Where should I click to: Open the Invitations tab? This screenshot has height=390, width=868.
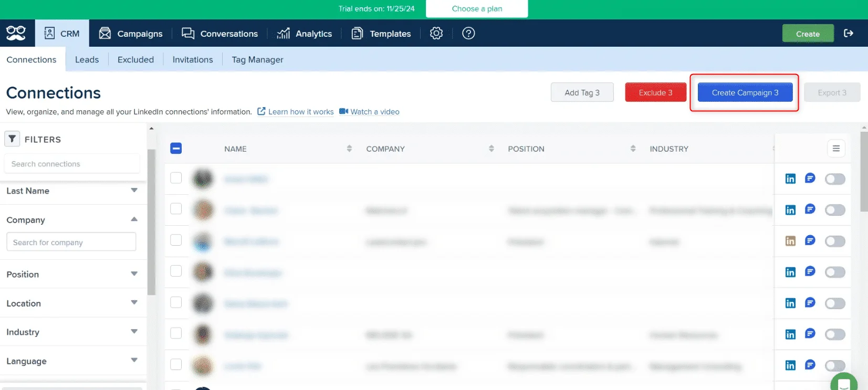coord(193,59)
